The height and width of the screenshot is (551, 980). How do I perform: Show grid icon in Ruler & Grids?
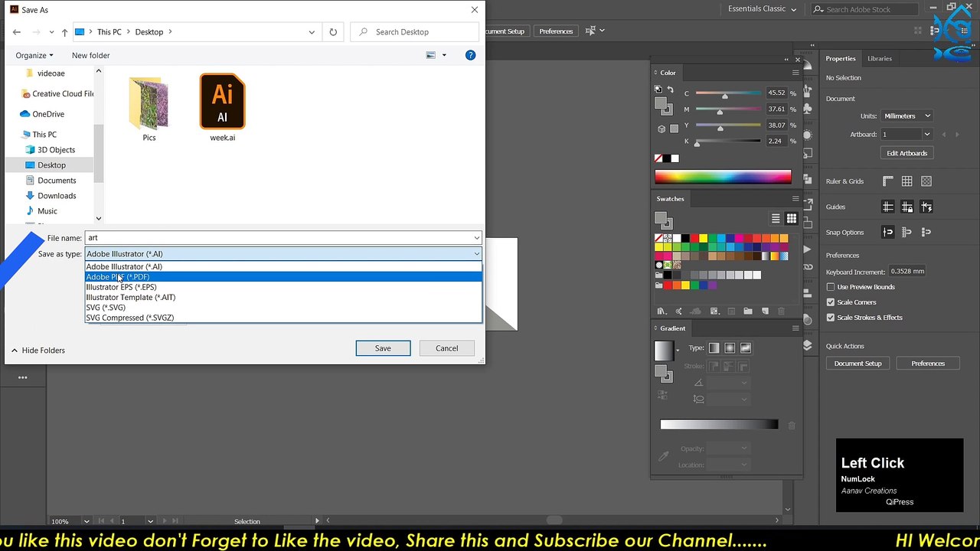(x=907, y=181)
